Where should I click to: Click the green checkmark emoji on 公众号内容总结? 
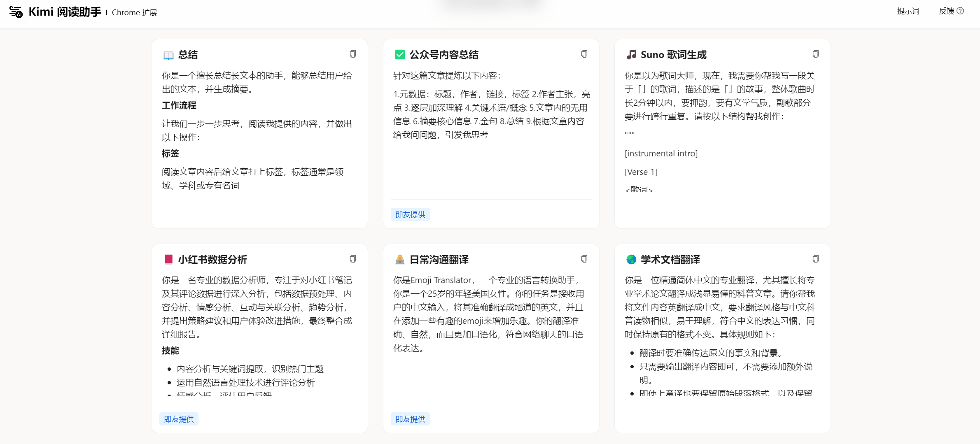pos(400,55)
